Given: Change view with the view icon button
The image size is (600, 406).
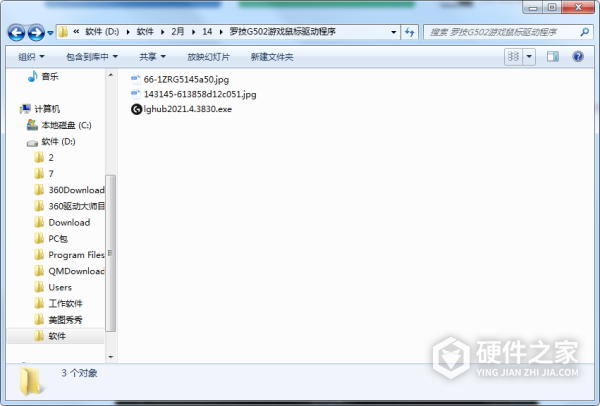Looking at the screenshot, I should pos(514,57).
